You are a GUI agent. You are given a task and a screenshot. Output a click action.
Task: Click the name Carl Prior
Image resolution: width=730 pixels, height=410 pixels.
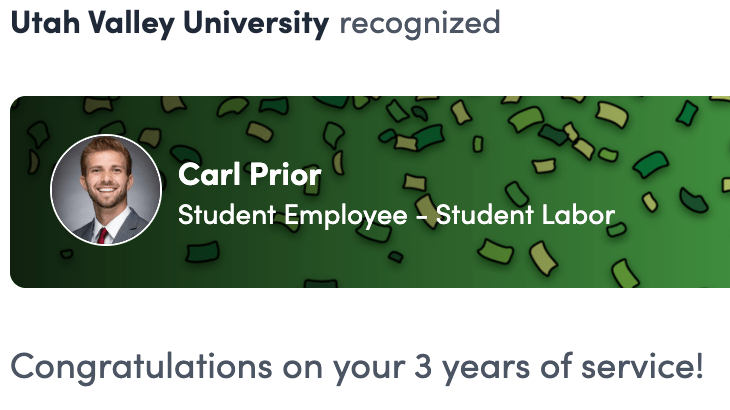[249, 175]
